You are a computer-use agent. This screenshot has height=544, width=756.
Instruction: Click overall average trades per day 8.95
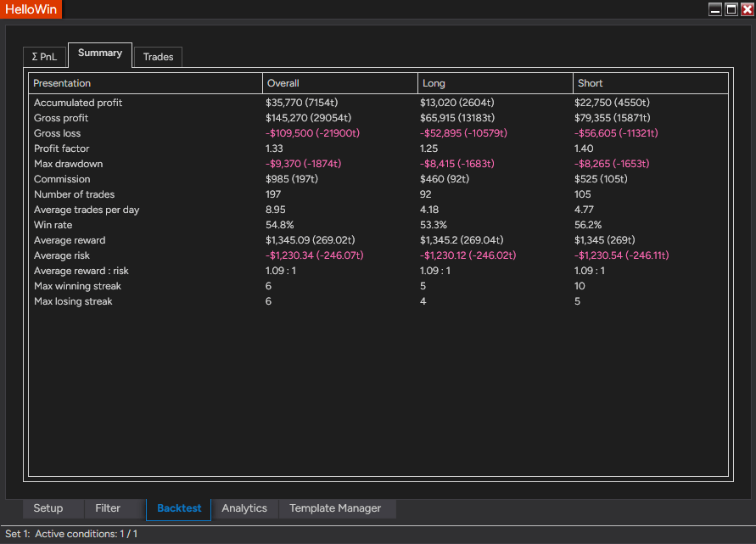coord(275,210)
